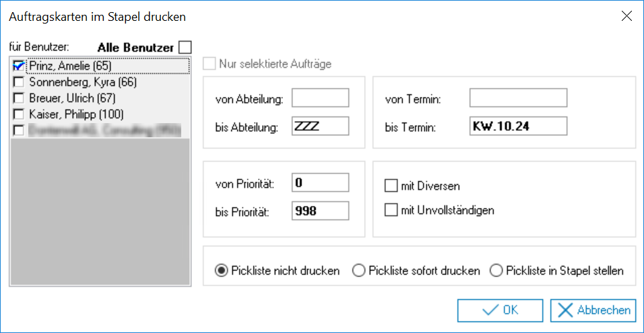
Task: Enable the mit Diversen option
Action: point(391,186)
